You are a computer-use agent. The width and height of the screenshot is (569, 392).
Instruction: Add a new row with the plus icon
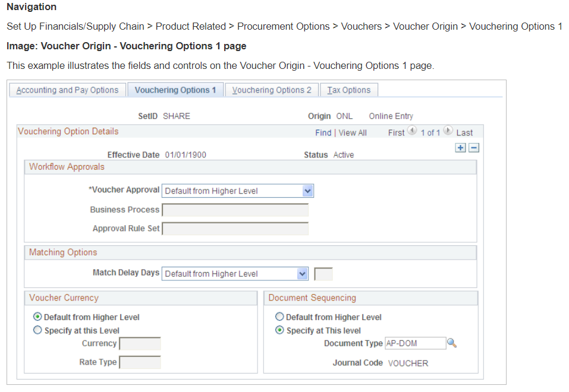461,147
